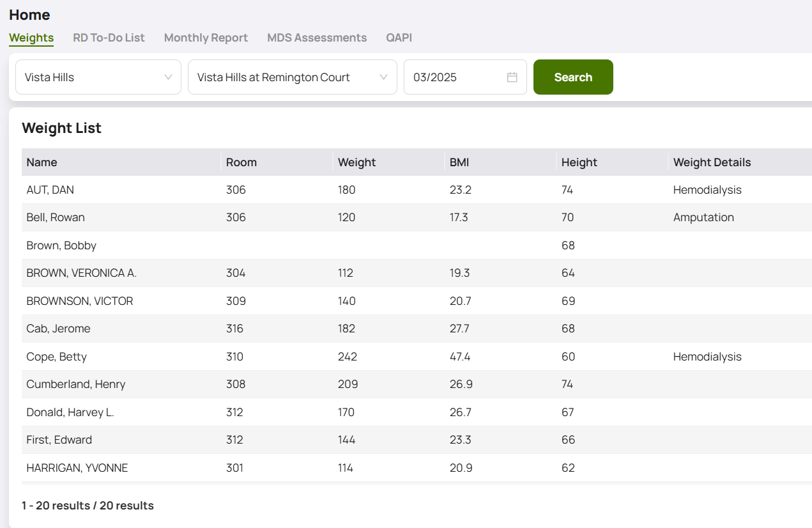Screen dimensions: 812x528
Task: Click Hemodialysis detail for Cope, Betty
Action: (x=707, y=357)
